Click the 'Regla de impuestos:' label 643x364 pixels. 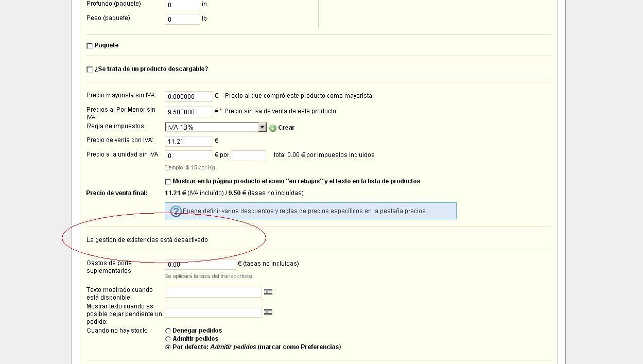coord(116,126)
